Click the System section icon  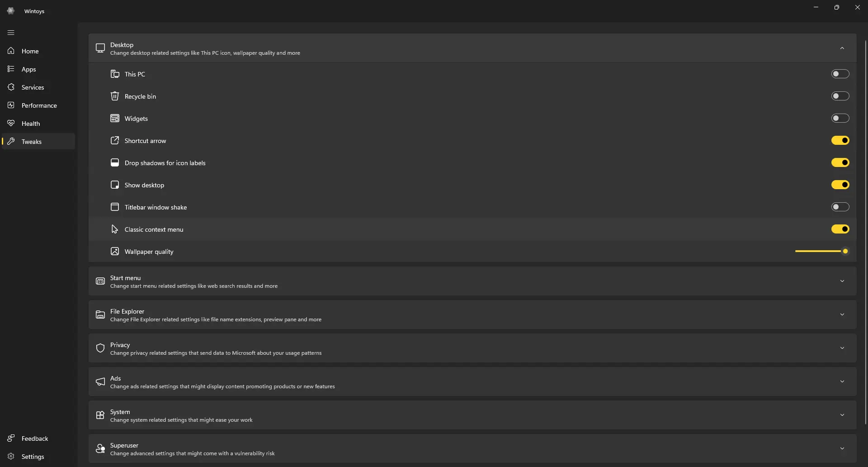pos(100,415)
